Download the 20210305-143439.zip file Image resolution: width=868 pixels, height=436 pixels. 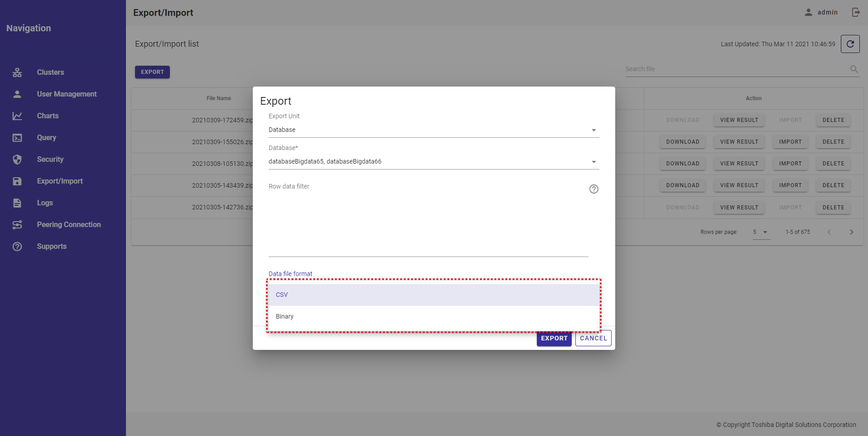[x=682, y=185]
